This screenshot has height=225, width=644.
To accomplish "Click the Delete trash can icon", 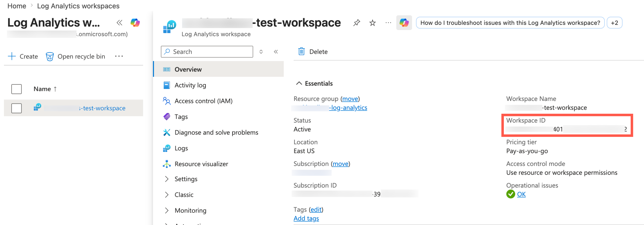I will 301,51.
